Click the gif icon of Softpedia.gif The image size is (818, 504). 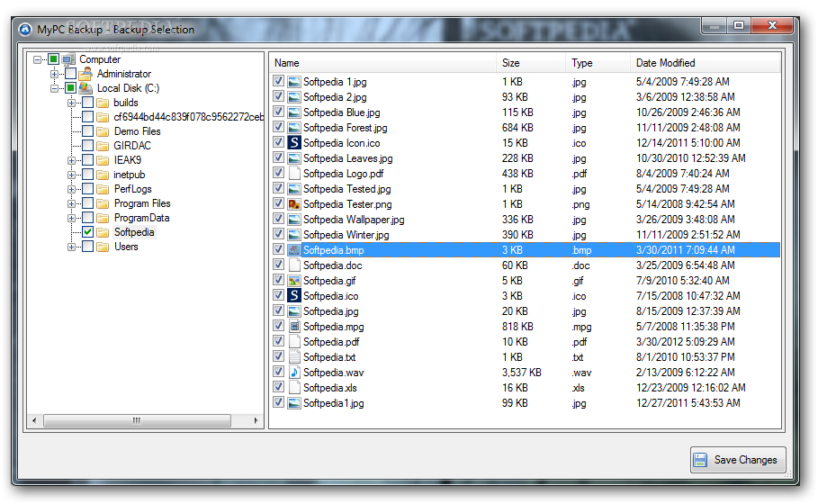point(294,281)
